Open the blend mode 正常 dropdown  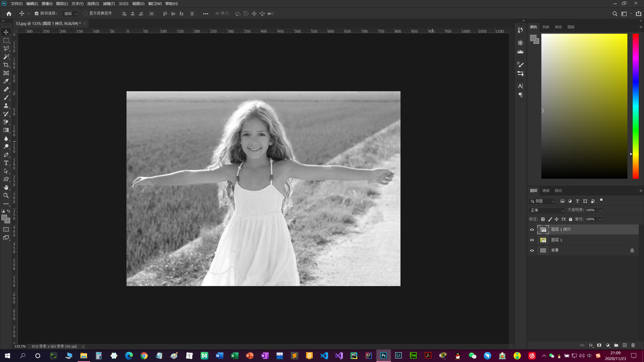coord(547,210)
